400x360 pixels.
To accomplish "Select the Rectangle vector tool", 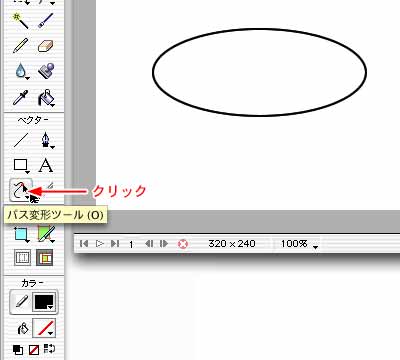I will 21,165.
